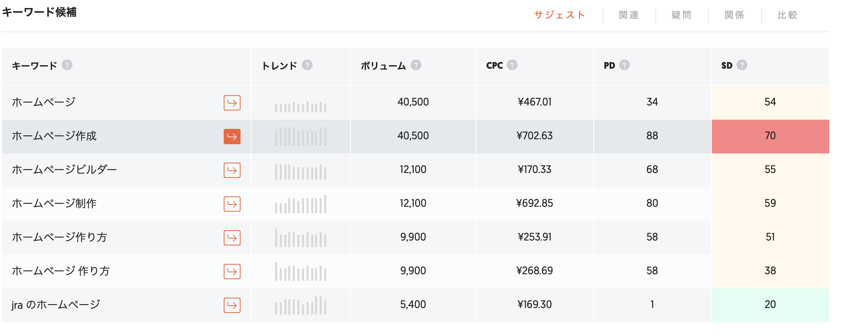868x336 pixels.
Task: Click the highlighted arrow icon for ホームページ作成
Action: (232, 137)
